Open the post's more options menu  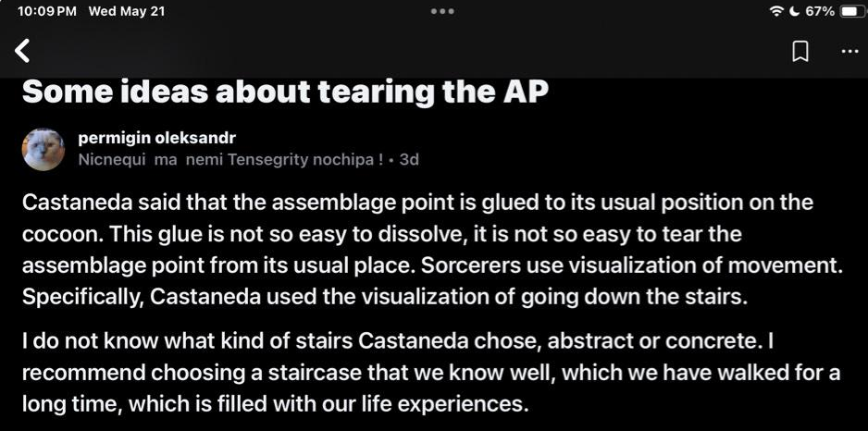tap(849, 52)
